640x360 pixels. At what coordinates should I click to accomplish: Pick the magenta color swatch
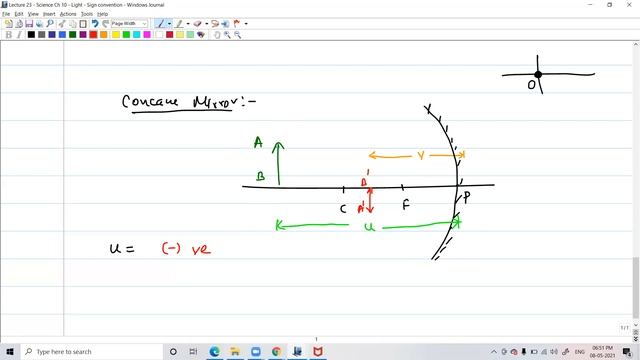pos(147,35)
